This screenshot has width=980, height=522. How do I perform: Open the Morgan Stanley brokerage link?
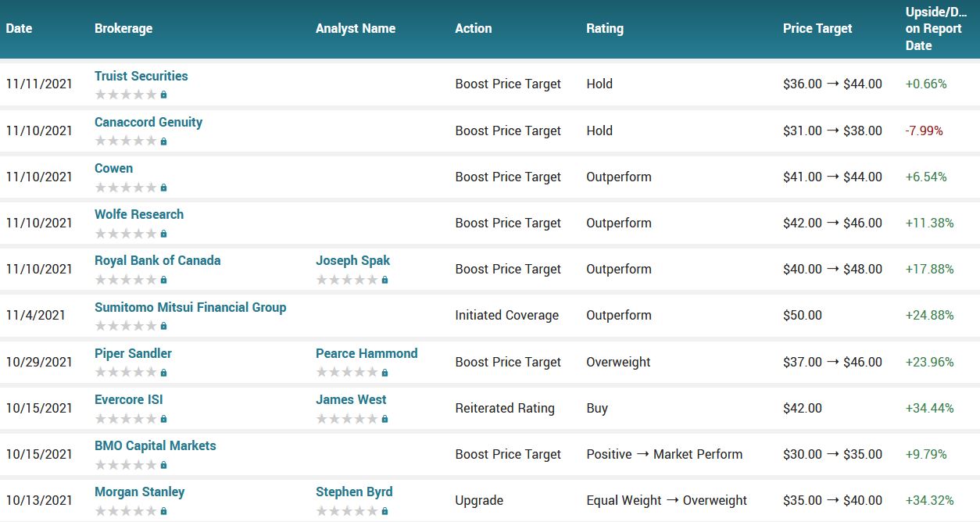(x=140, y=492)
